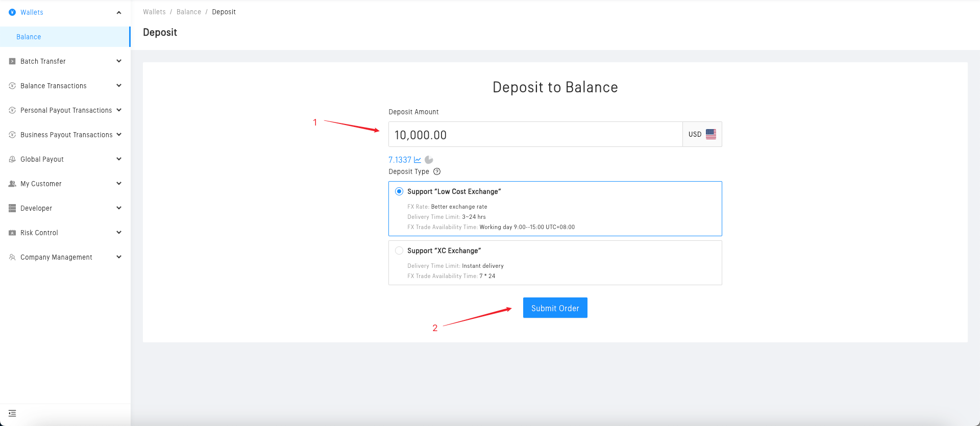
Task: Click the Balance breadcrumb link
Action: (x=189, y=12)
